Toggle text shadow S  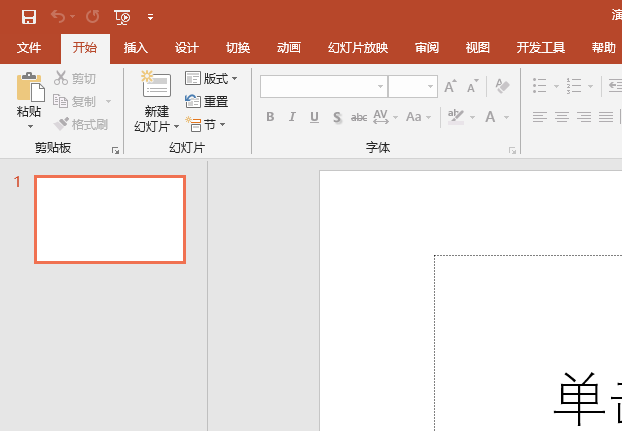tap(337, 117)
